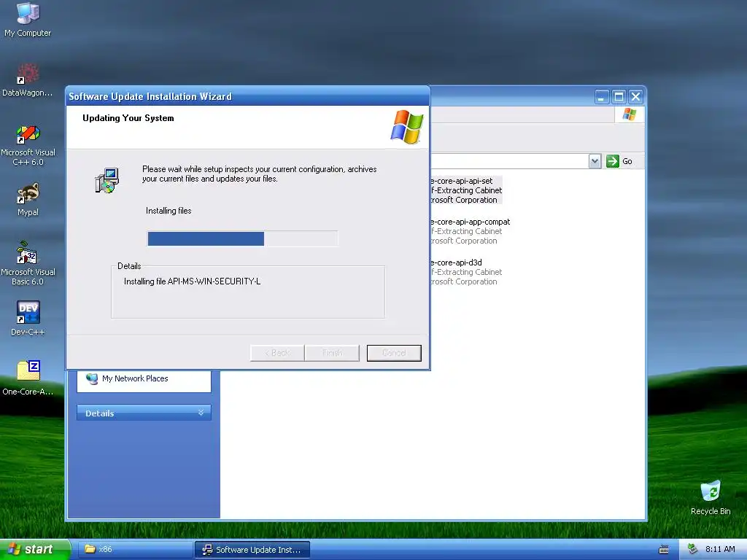Image resolution: width=747 pixels, height=560 pixels.
Task: Launch Dev-C++ desktop shortcut
Action: point(28,319)
